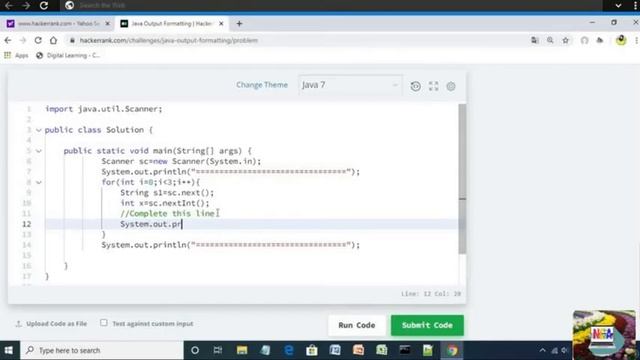Viewport: 640px width, 360px height.
Task: Click Upload Code as File
Action: (51, 324)
